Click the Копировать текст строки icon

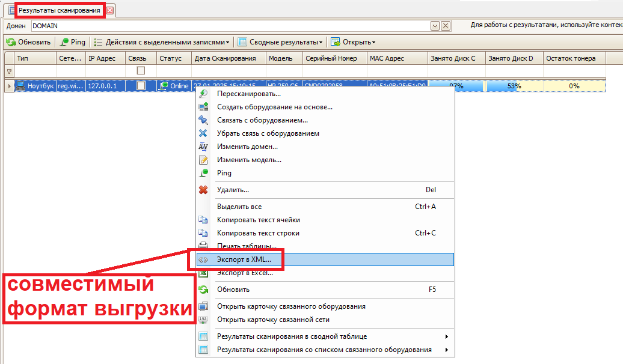click(203, 233)
